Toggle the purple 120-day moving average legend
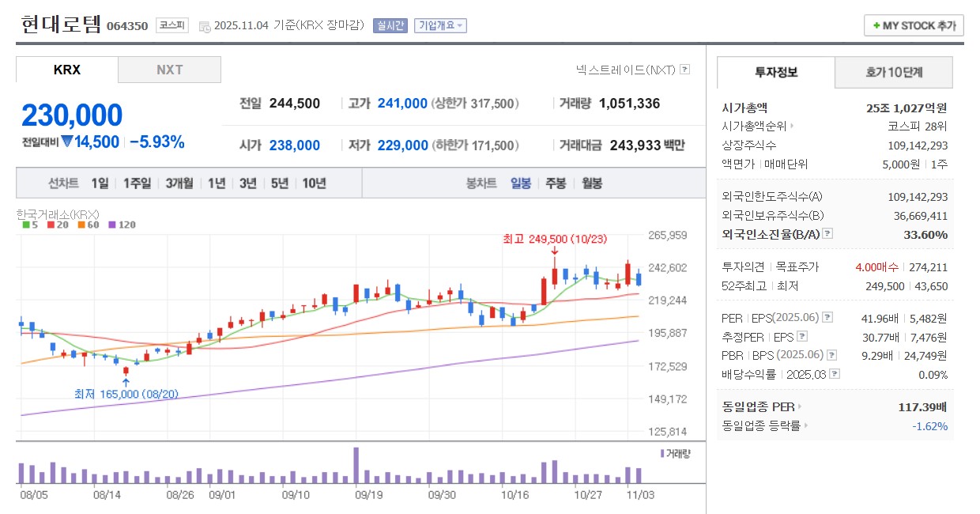 click(x=112, y=225)
